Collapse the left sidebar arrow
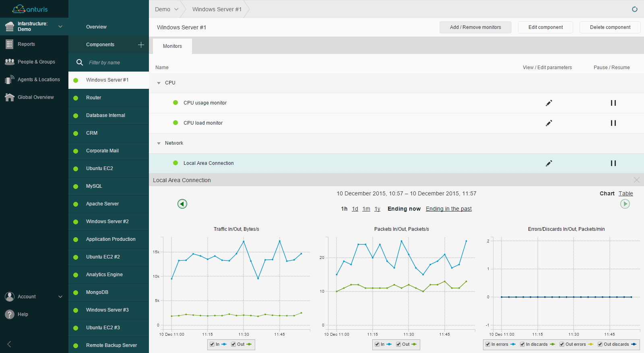 coord(9,344)
